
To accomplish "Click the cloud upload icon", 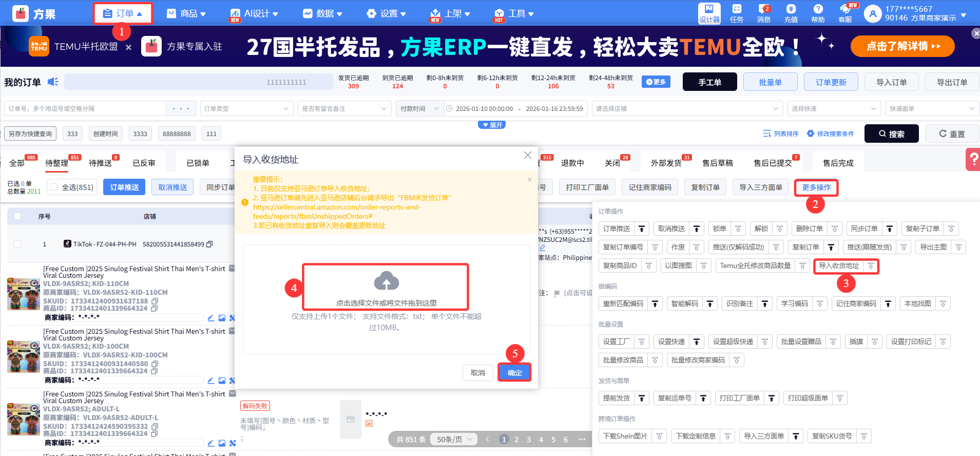I will (387, 281).
